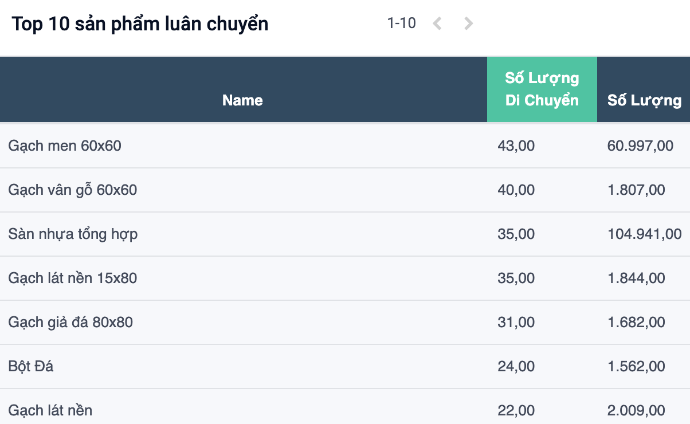The height and width of the screenshot is (424, 690).
Task: Select the Bột Đá product row
Action: [x=345, y=366]
